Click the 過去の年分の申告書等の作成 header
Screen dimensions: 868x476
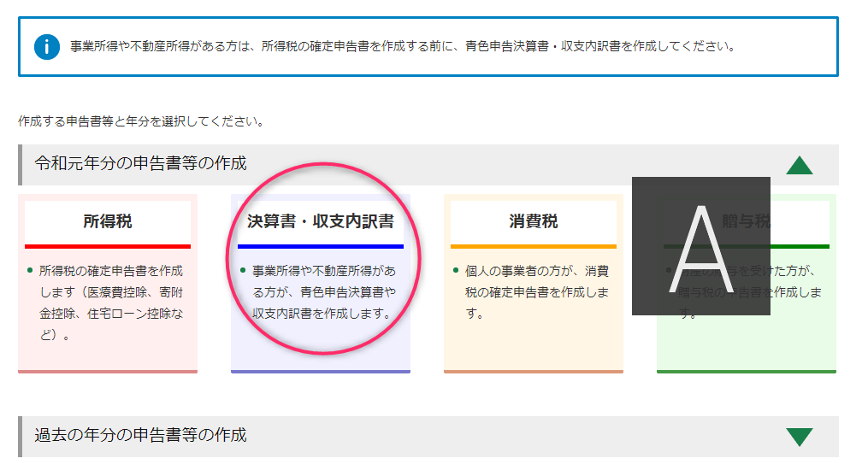click(141, 435)
